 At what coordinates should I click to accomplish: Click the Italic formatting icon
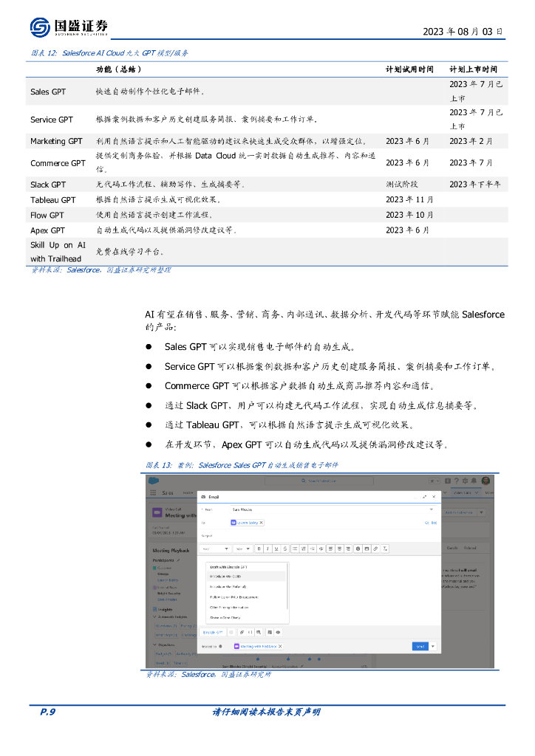point(267,549)
